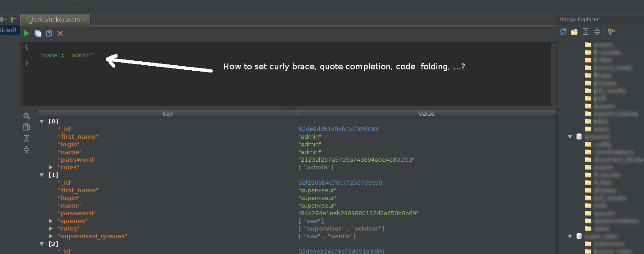644x254 pixels.
Task: Select the [ "supervisor" , "advisor" ] value
Action: [x=342, y=228]
